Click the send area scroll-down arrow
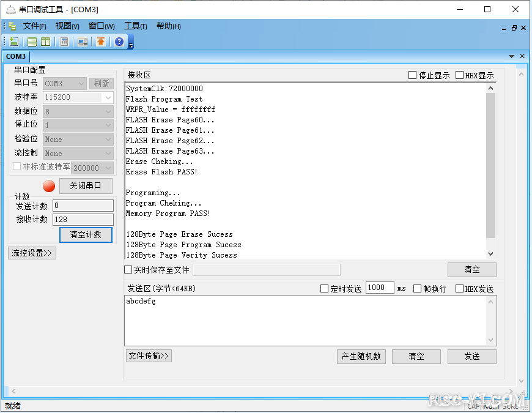 pos(490,340)
